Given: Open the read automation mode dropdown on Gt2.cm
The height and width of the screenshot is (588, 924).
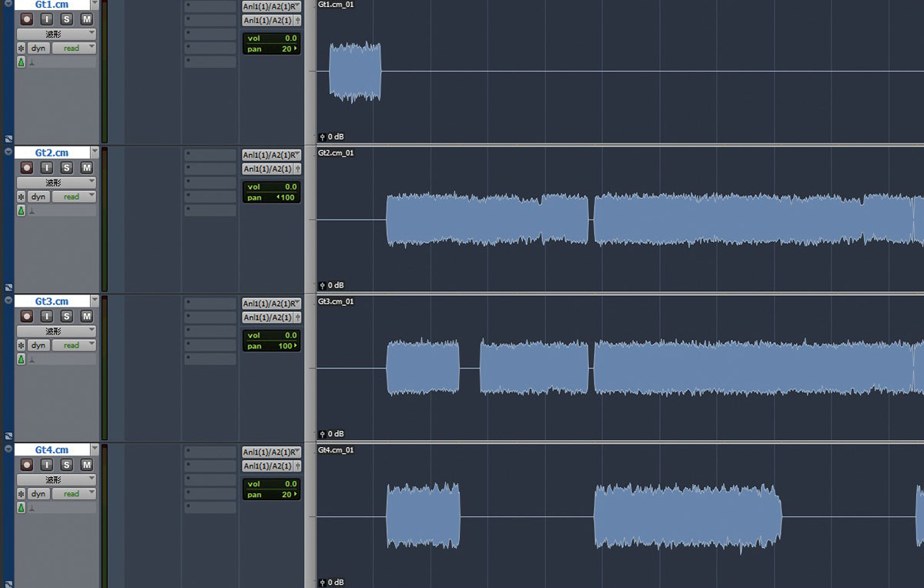Looking at the screenshot, I should 74,197.
